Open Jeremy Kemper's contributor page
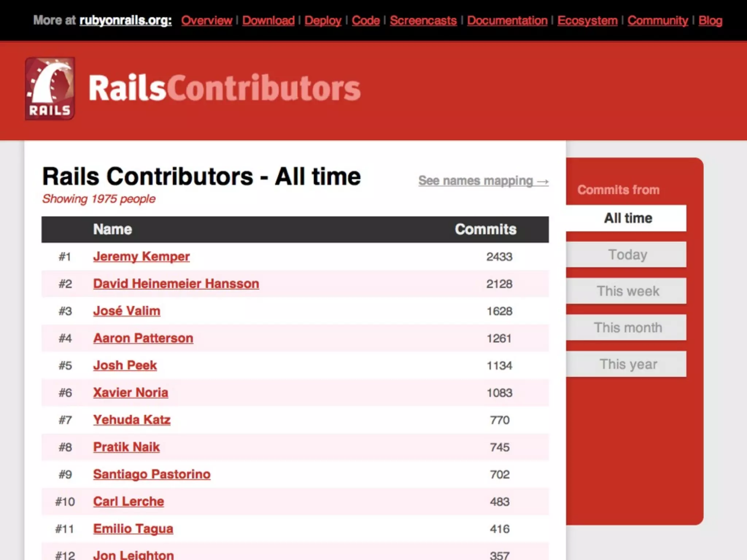This screenshot has height=560, width=747. pos(141,256)
